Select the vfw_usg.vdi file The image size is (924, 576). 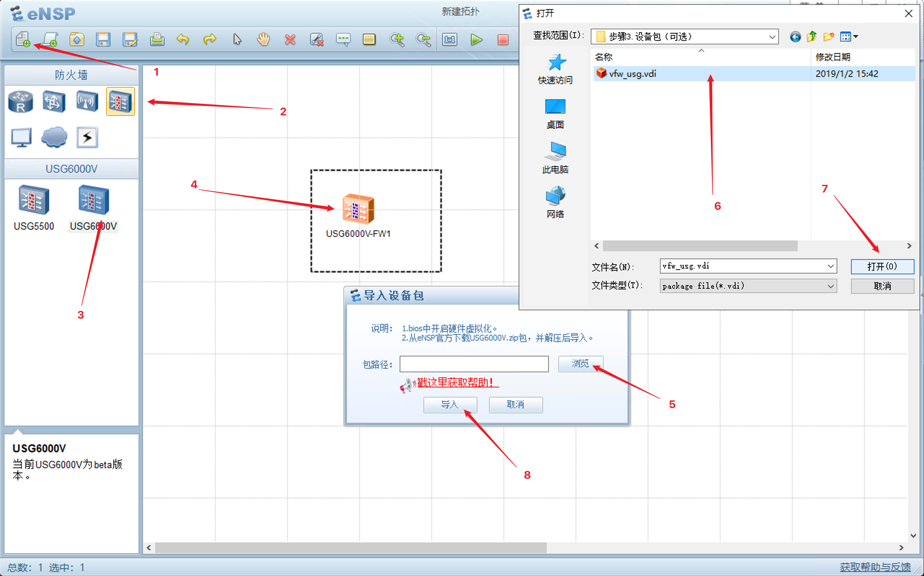coord(632,74)
